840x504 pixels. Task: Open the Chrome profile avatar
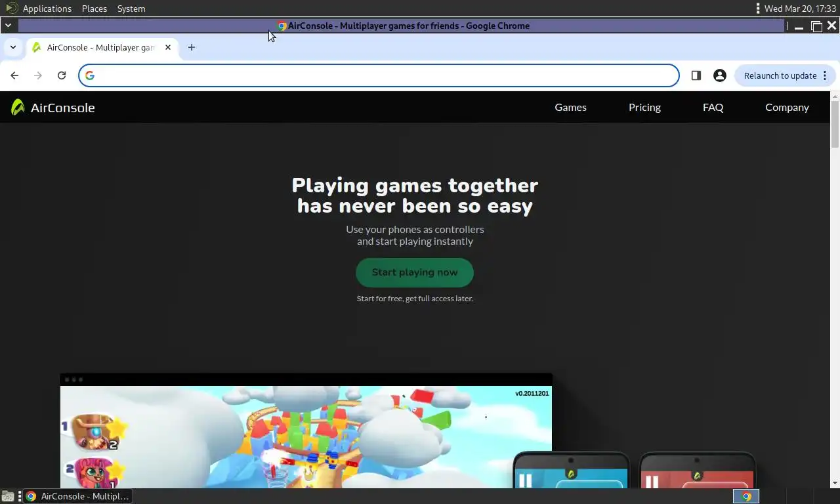(x=720, y=75)
